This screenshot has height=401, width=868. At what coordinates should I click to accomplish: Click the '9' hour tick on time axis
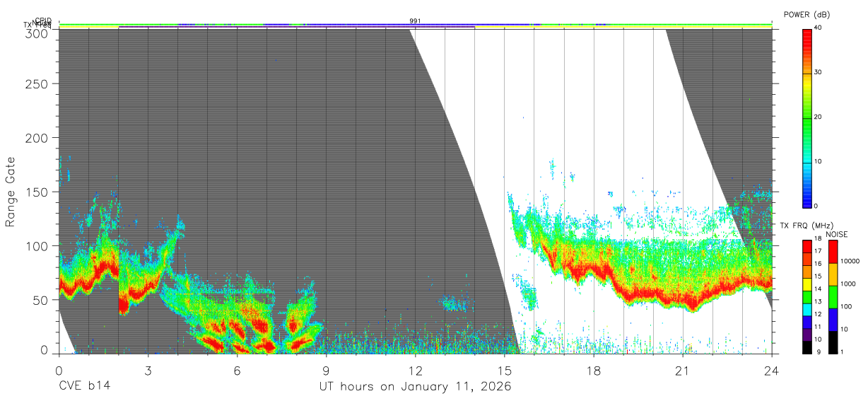[x=326, y=370]
